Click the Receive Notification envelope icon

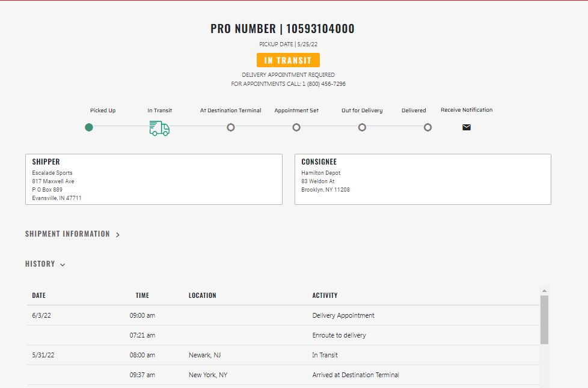467,127
